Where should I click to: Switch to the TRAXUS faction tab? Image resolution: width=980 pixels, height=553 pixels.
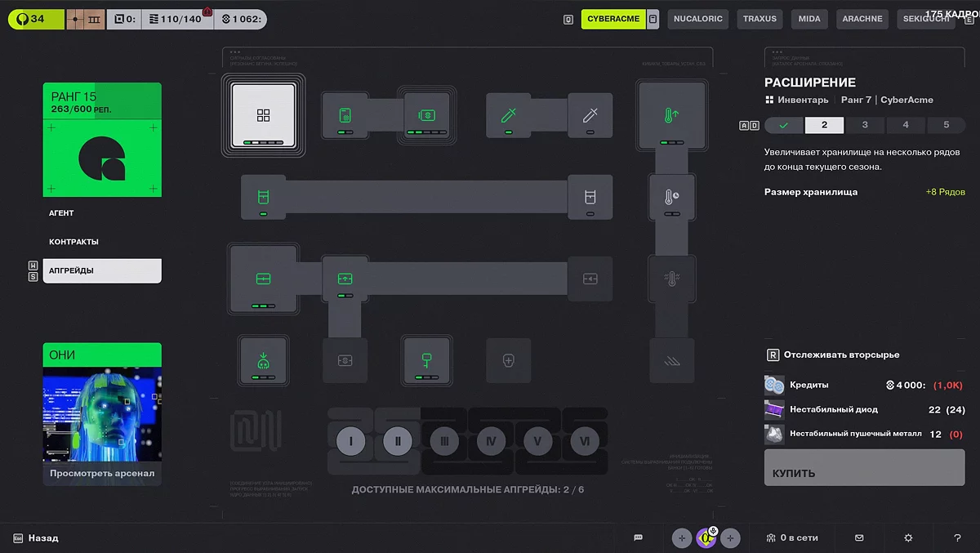tap(759, 19)
